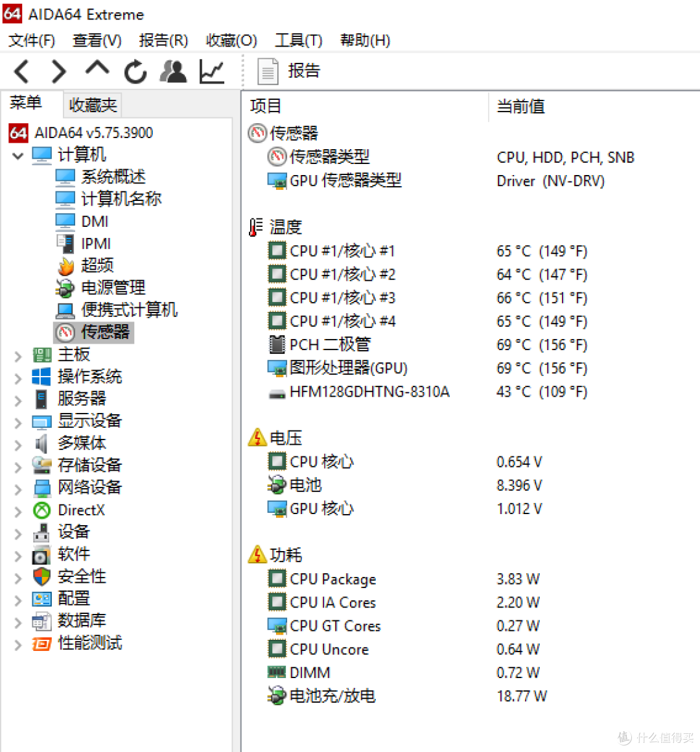Expand the 软件 tree node

(x=17, y=556)
